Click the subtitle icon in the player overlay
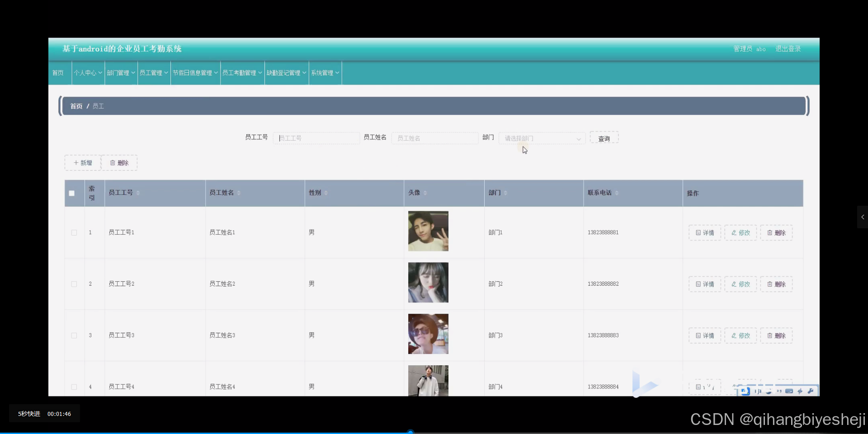 click(x=780, y=391)
